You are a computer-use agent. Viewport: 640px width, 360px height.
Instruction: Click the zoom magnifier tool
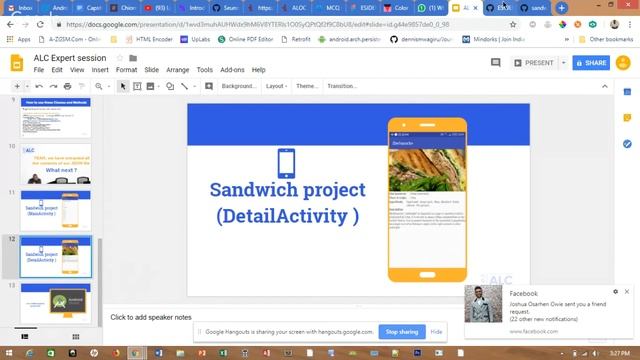point(99,86)
